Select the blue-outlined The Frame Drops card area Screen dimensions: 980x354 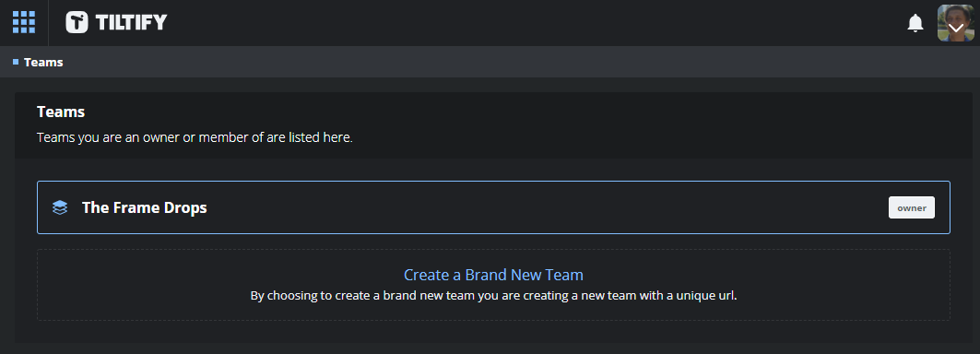click(x=494, y=207)
